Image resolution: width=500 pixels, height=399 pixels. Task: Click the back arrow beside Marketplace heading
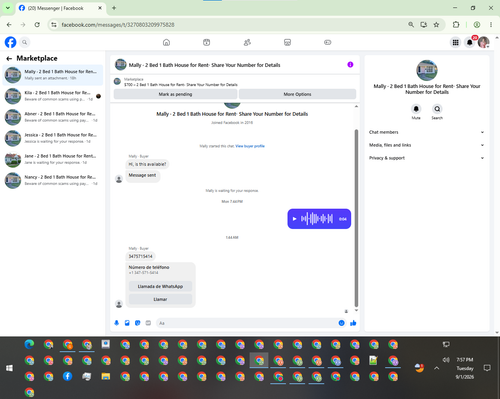tap(9, 59)
